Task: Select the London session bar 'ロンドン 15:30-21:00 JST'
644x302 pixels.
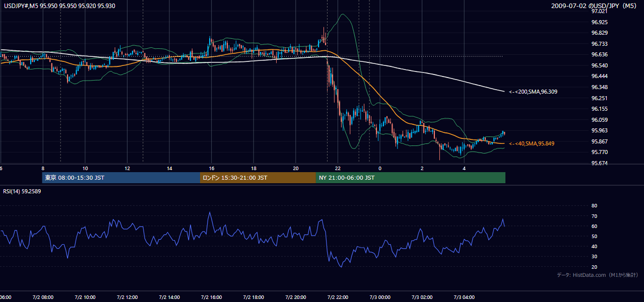Action: [x=258, y=178]
